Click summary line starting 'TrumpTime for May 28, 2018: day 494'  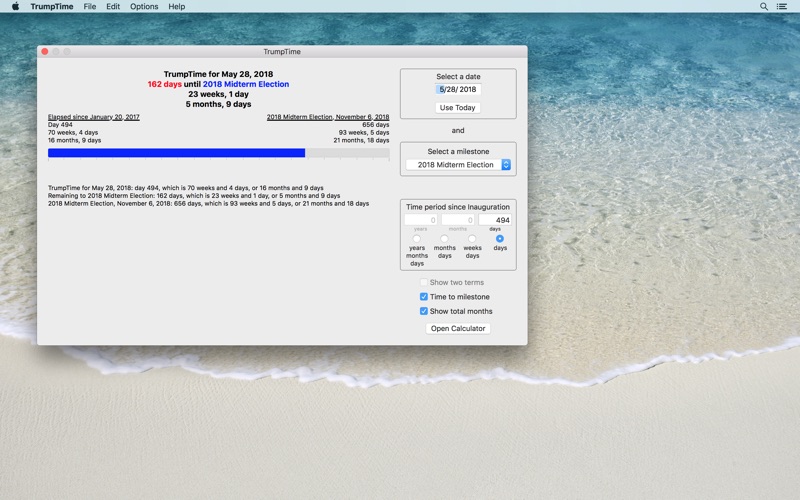[x=186, y=188]
